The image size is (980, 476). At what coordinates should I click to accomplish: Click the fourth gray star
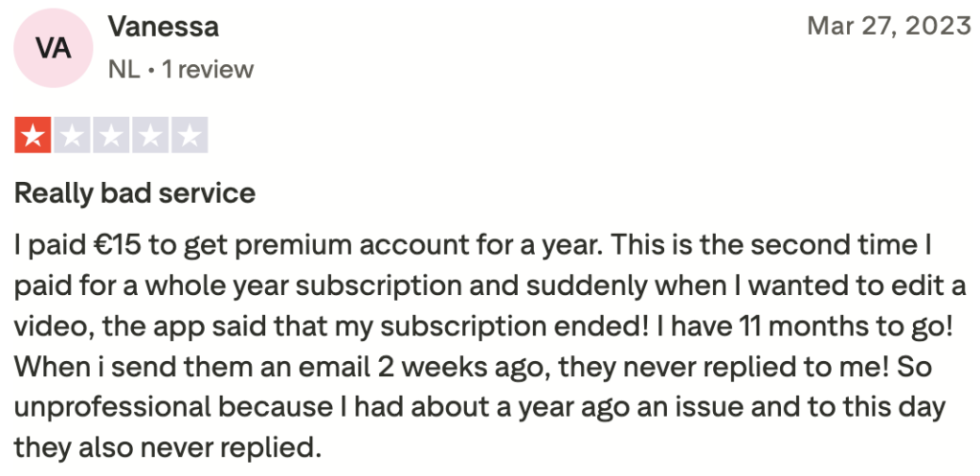click(150, 136)
